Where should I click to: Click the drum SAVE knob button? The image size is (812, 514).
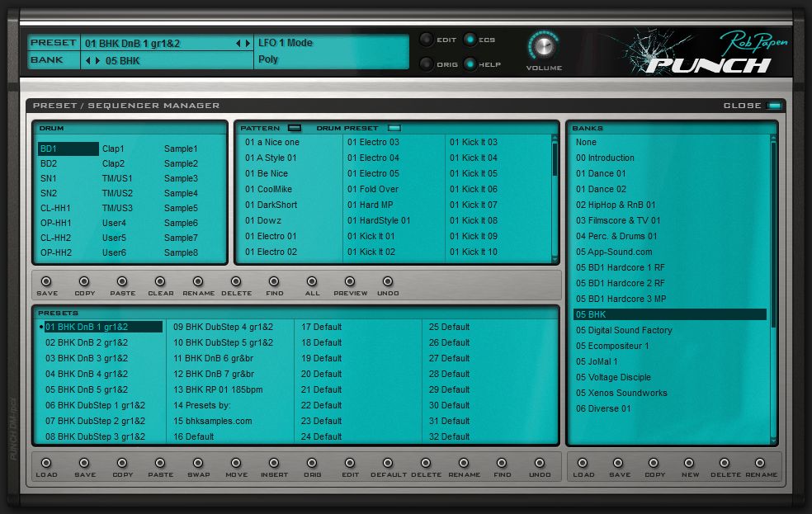click(x=46, y=281)
